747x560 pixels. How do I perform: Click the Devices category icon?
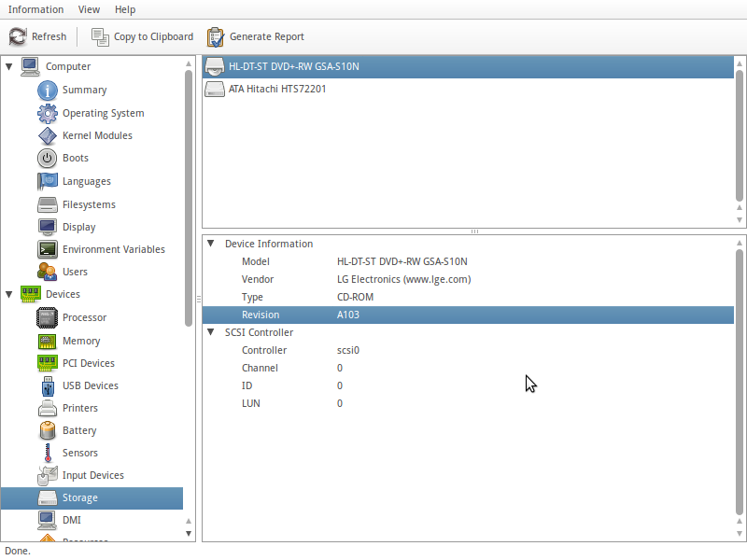click(x=30, y=294)
